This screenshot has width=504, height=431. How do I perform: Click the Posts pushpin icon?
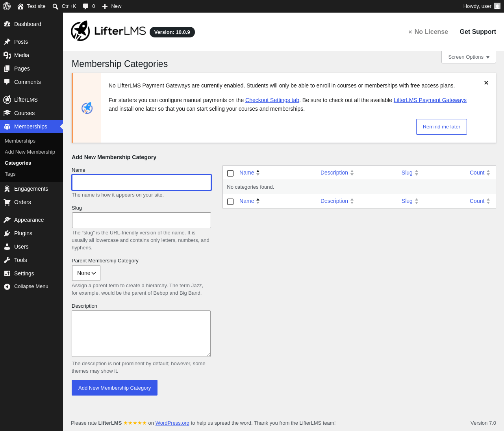7,42
